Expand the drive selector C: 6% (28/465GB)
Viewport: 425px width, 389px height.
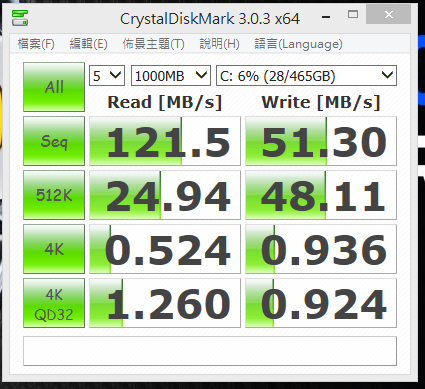(x=306, y=76)
